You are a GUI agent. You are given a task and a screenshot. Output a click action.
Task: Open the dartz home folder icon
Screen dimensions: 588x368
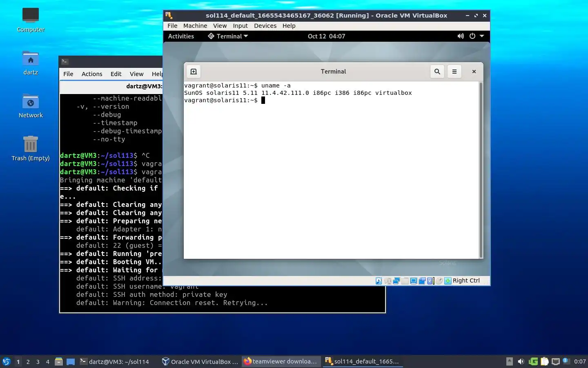tap(31, 63)
